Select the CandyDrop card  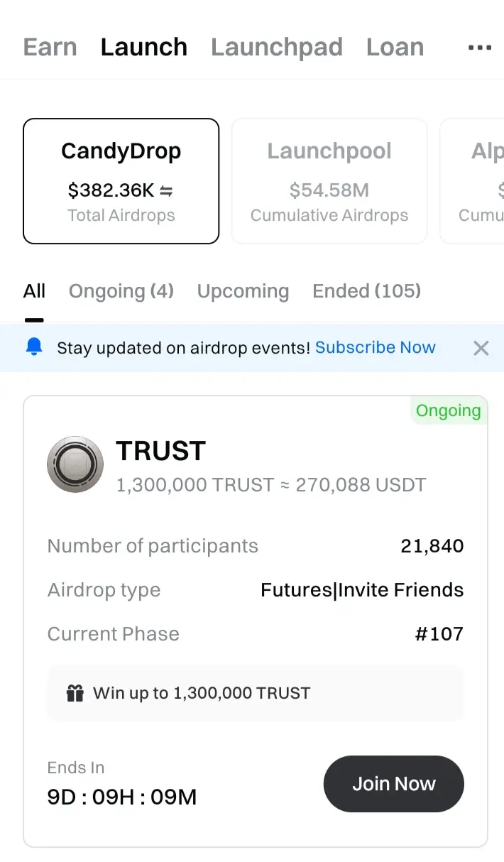(121, 181)
